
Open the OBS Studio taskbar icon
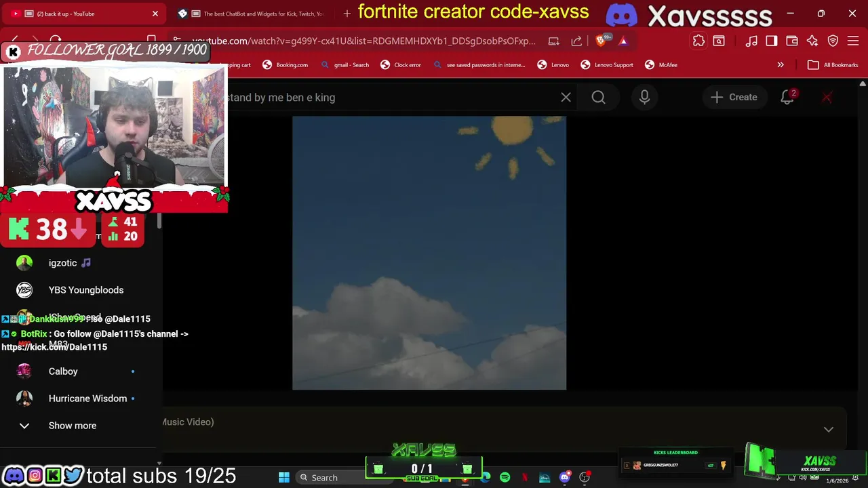(585, 478)
